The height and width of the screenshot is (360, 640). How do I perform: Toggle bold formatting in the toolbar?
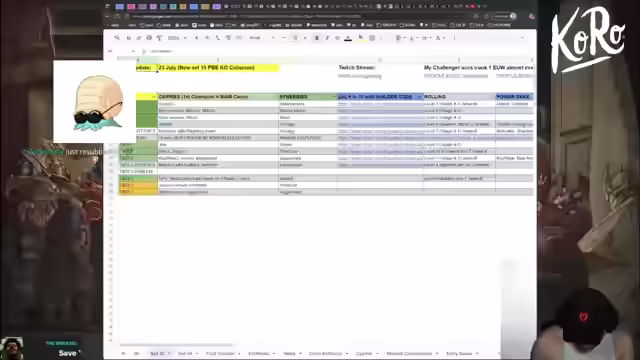pyautogui.click(x=316, y=38)
